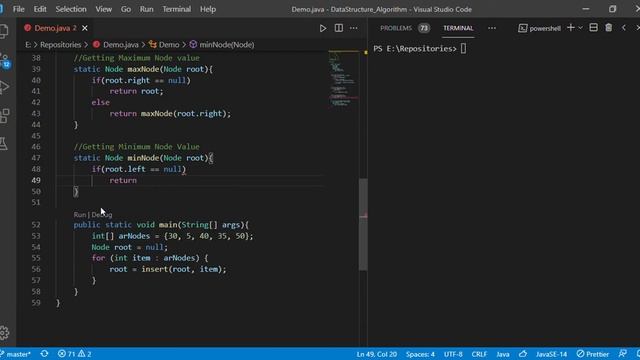Click the panel left chevron arrow
The height and width of the screenshot is (360, 640).
tap(624, 27)
